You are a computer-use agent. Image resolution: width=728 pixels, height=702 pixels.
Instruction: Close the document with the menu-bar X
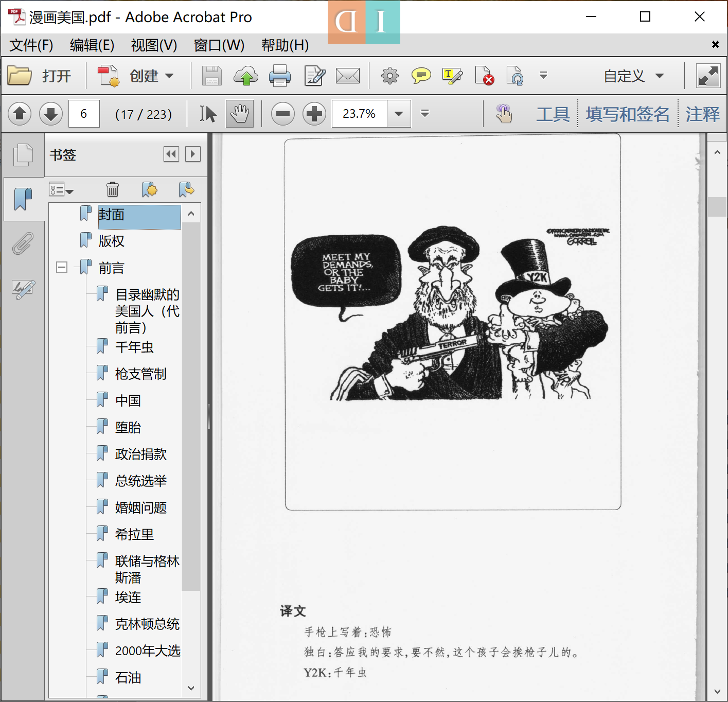[715, 44]
